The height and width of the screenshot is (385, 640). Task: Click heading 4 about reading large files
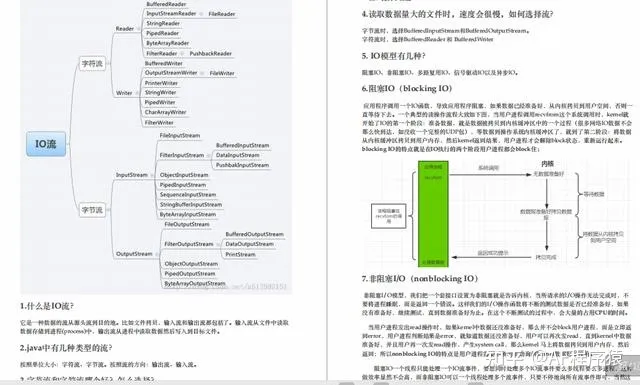pyautogui.click(x=457, y=14)
